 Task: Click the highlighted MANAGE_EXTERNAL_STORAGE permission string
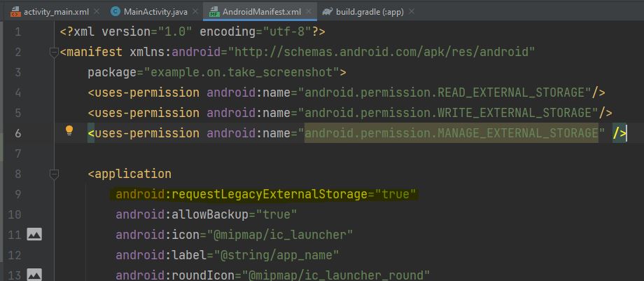(451, 133)
